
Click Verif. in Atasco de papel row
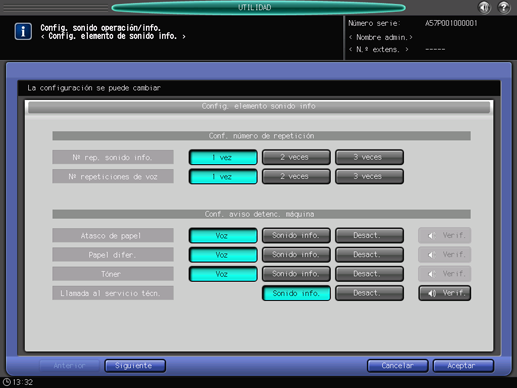click(445, 236)
